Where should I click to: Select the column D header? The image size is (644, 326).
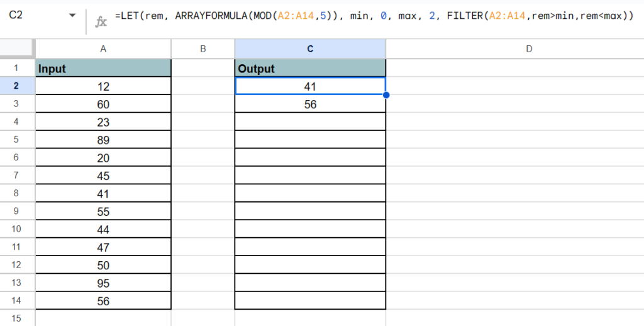(528, 48)
